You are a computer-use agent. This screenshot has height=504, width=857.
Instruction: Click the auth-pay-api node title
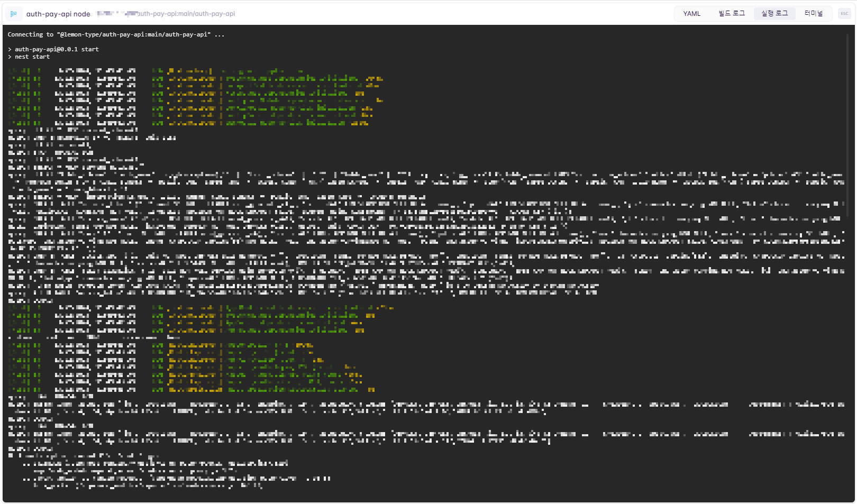pyautogui.click(x=58, y=14)
